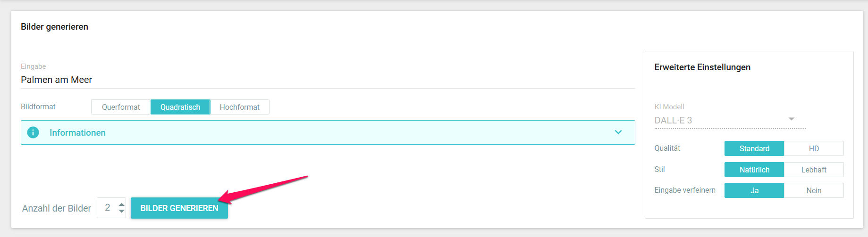Increase number of images with up arrow
The height and width of the screenshot is (237, 868).
[122, 204]
